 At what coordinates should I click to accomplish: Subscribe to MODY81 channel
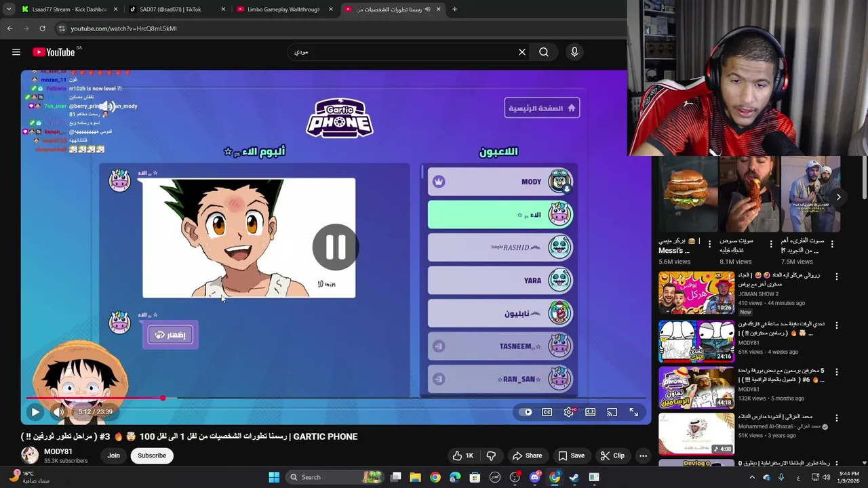tap(152, 455)
